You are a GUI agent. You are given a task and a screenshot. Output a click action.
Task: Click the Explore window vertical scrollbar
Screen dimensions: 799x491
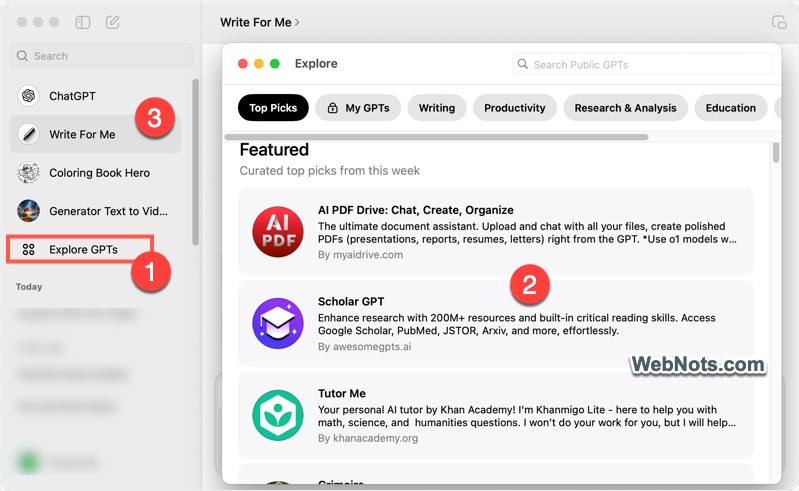[x=776, y=153]
